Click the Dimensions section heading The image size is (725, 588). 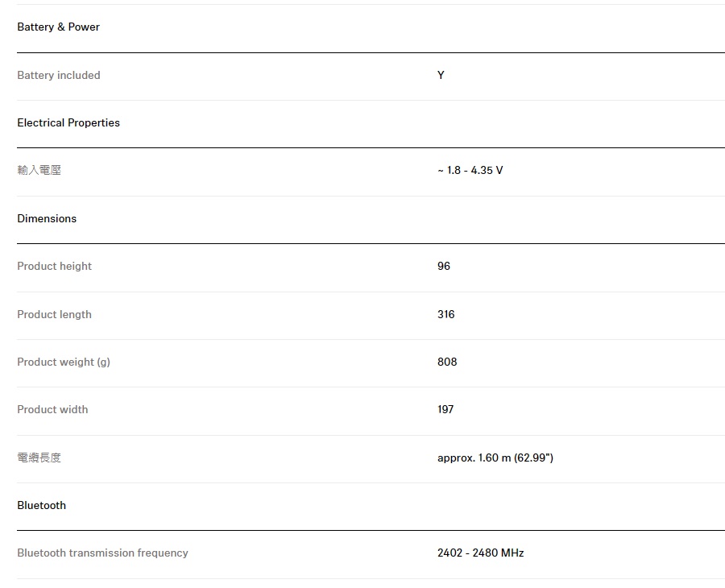pyautogui.click(x=47, y=219)
